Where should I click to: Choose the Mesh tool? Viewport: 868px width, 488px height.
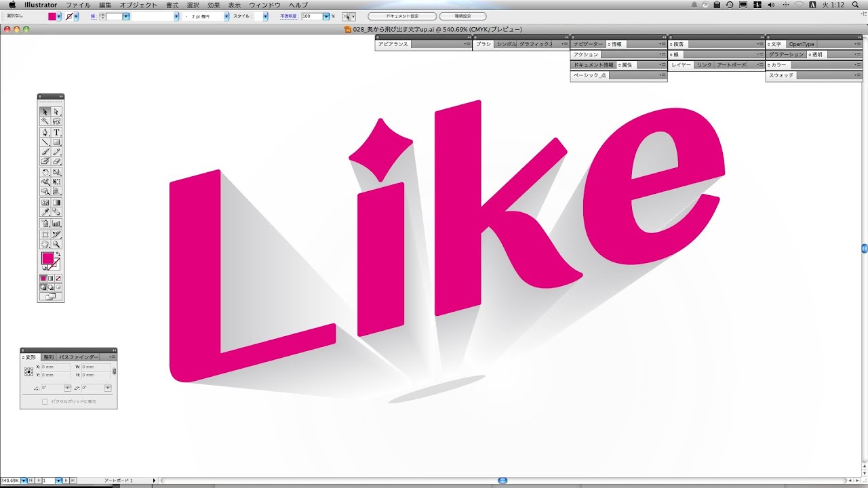45,203
